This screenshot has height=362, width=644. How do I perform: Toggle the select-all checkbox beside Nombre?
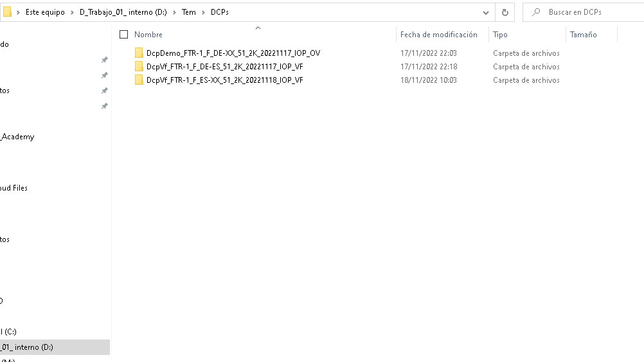click(x=124, y=35)
